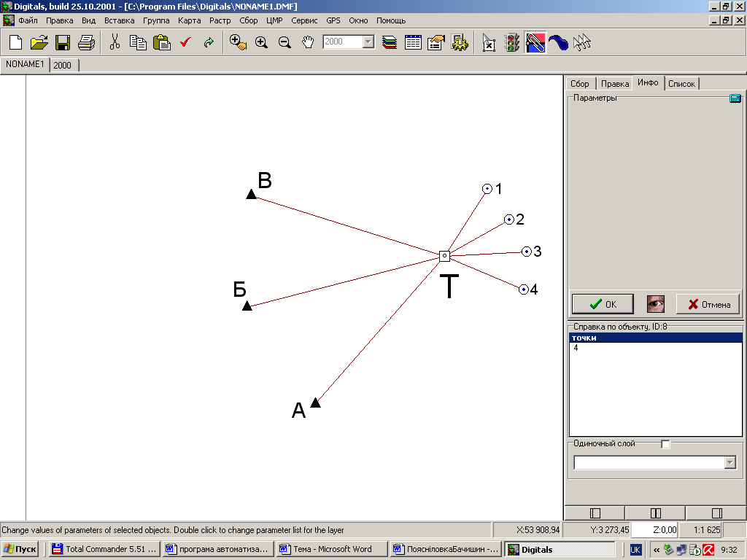The image size is (747, 560).
Task: Zoom in with the plus magnifier
Action: (x=261, y=42)
